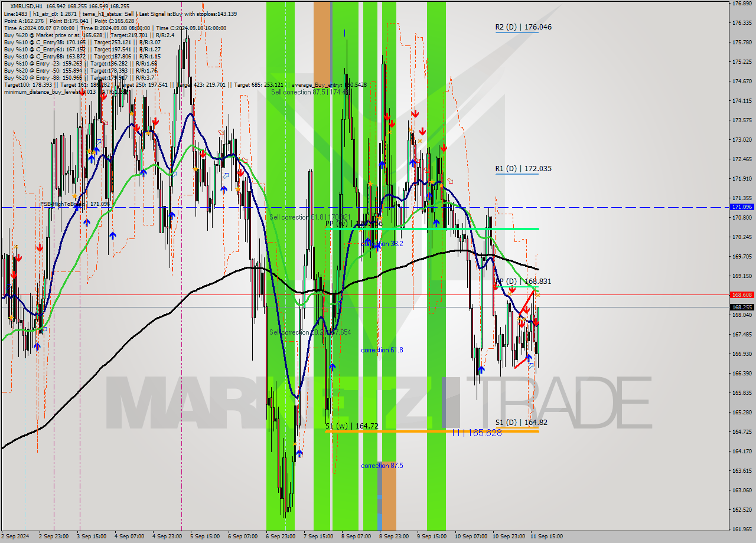
Task: Click the 161.965 price axis value
Action: tap(741, 529)
